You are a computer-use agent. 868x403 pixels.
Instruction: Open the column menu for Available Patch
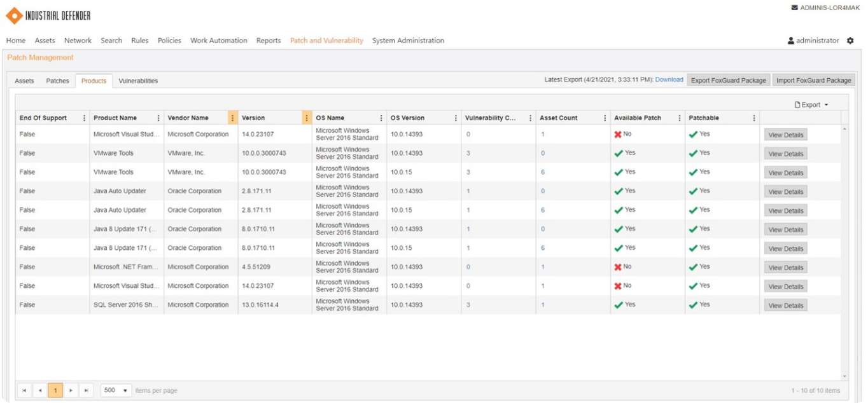point(680,118)
